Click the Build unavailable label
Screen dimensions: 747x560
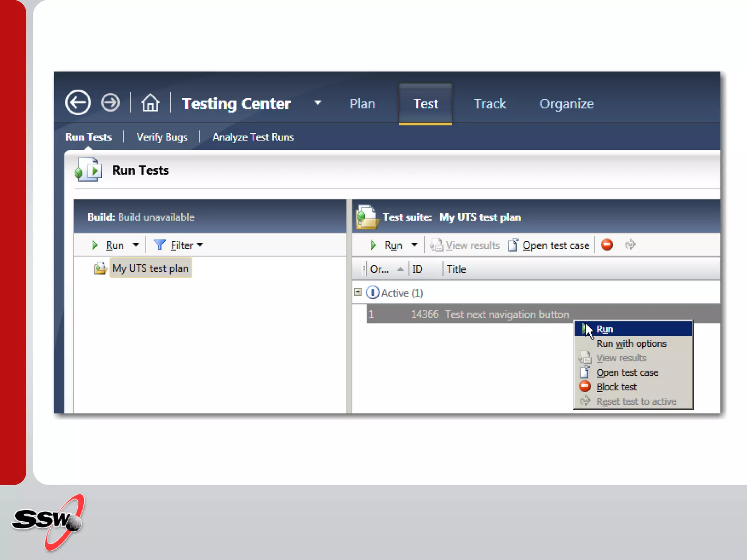(156, 217)
